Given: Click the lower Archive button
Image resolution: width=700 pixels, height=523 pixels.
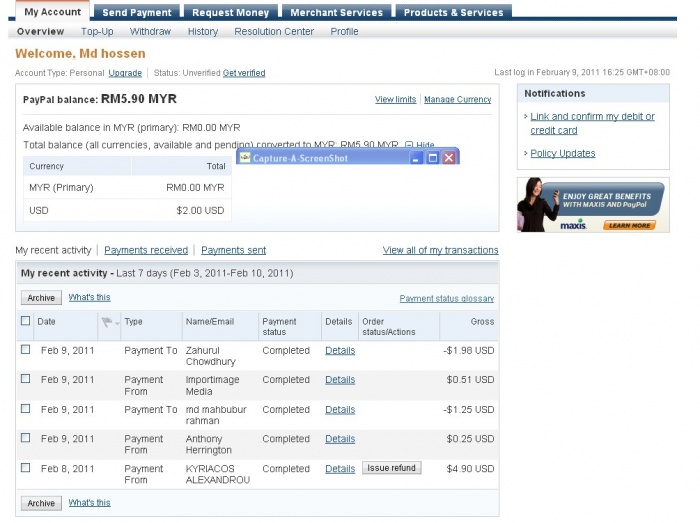Looking at the screenshot, I should pos(41,503).
